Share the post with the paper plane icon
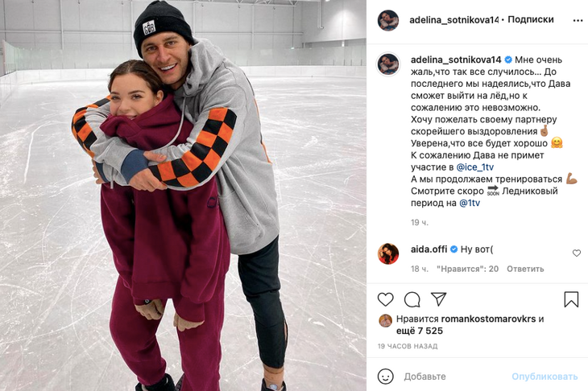 (438, 298)
